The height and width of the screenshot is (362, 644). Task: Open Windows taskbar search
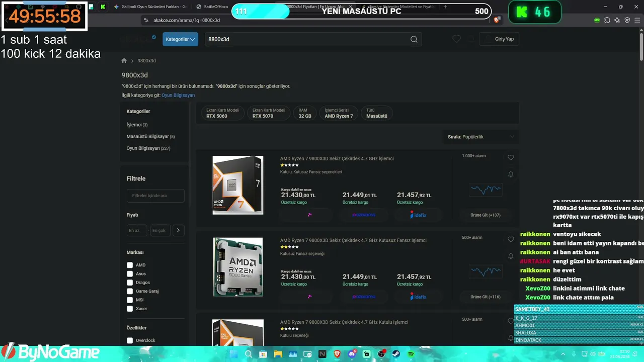point(249,354)
